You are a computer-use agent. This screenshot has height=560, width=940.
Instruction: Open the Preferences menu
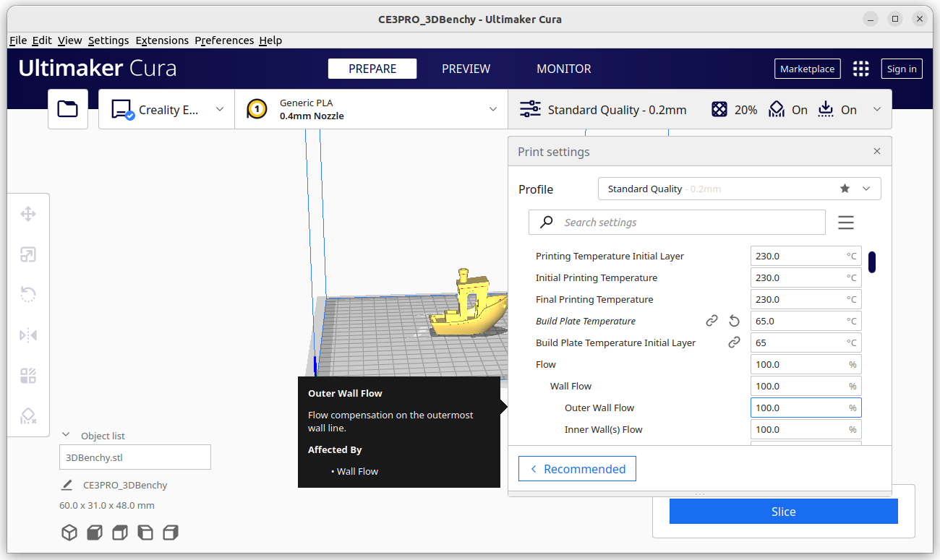coord(224,40)
